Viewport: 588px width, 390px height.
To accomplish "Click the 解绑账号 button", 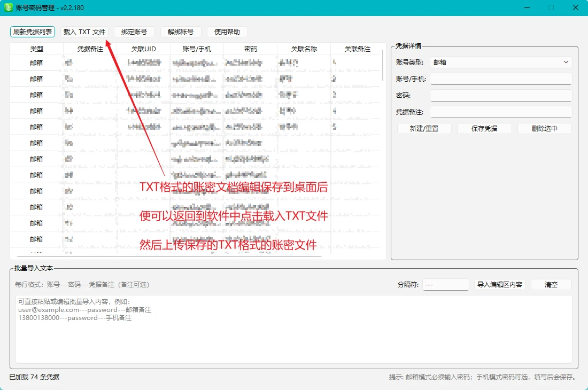I will [181, 32].
